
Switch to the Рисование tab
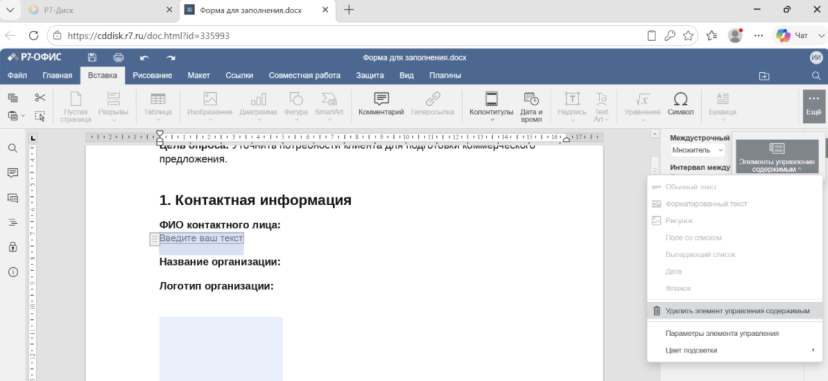tap(152, 75)
